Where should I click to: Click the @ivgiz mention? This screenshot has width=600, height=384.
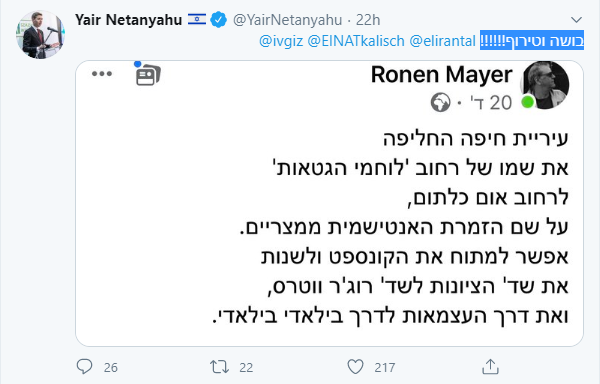[x=281, y=41]
